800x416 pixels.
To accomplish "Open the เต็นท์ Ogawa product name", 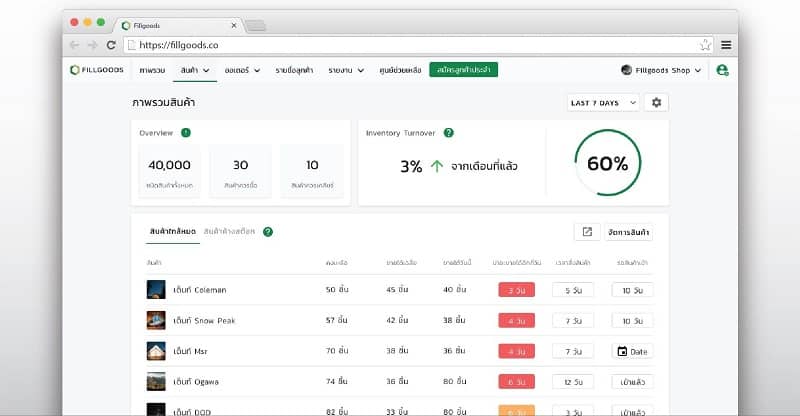I will pos(196,382).
